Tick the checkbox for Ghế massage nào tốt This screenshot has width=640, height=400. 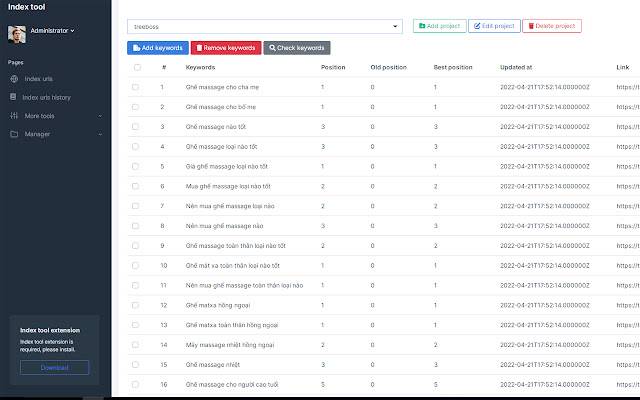pyautogui.click(x=136, y=127)
